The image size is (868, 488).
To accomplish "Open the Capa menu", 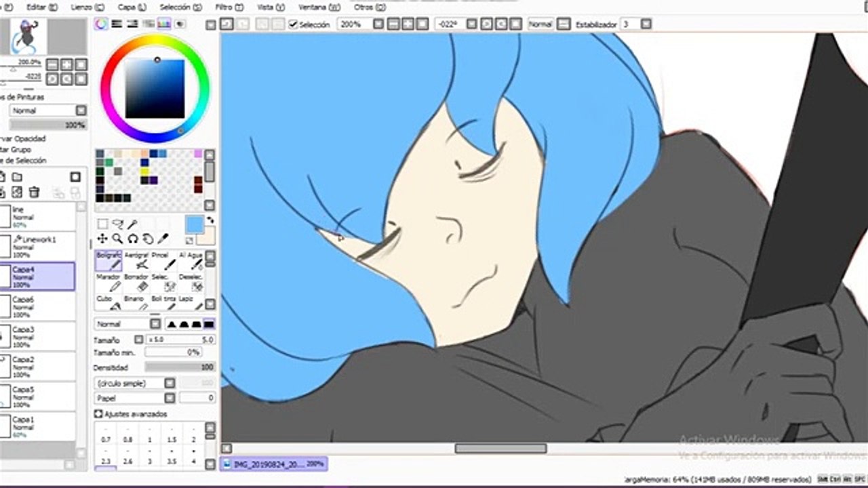I will tap(132, 7).
